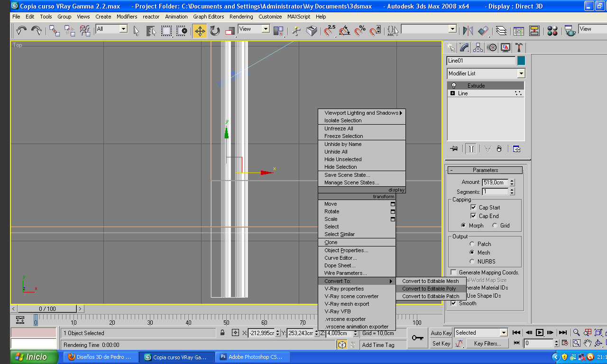Switch to Utilities hammer panel tab
Viewport: 607px width, 364px height.
(x=519, y=47)
